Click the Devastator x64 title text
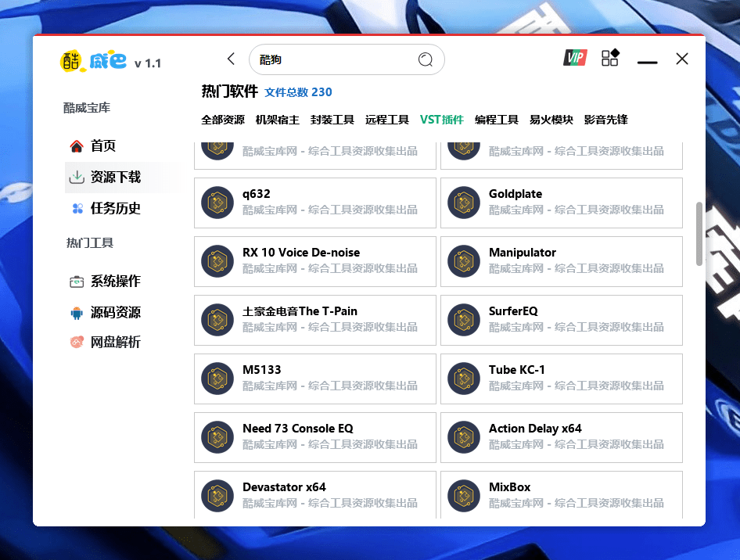Screen dimensions: 740x560 pyautogui.click(x=284, y=487)
